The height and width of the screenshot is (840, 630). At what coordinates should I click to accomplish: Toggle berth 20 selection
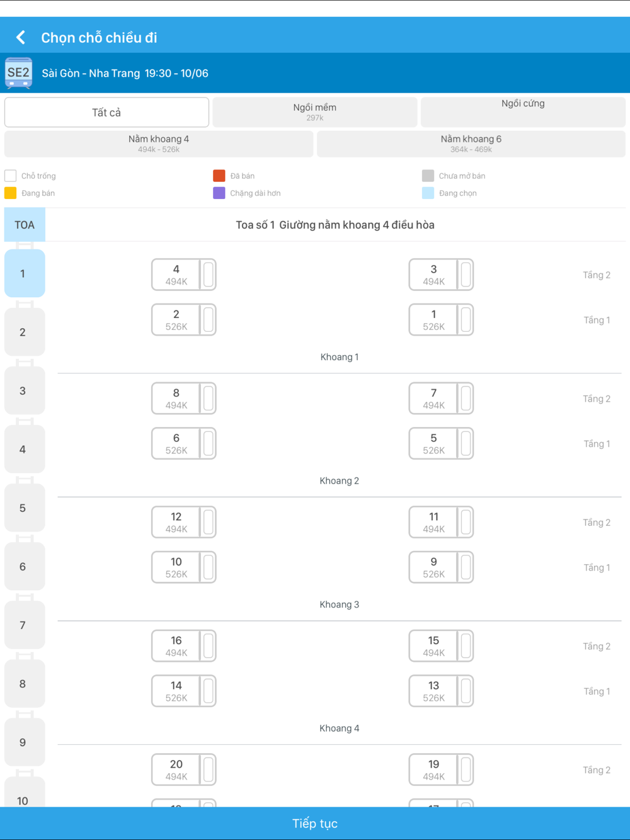point(184,769)
